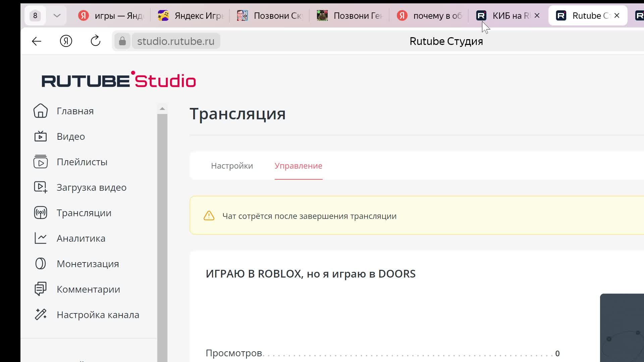Click the stream title ИГРАЮ В ROBLOX

(311, 274)
